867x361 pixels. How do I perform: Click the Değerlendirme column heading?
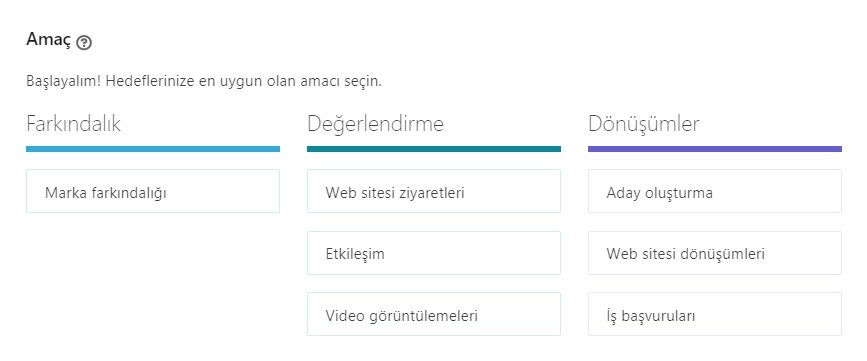[x=375, y=124]
